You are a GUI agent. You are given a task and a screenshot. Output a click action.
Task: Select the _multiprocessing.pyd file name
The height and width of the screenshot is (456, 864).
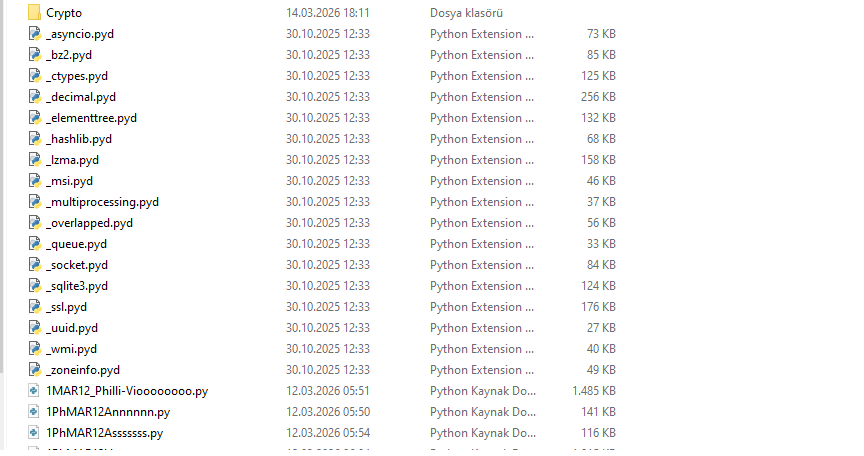click(x=102, y=202)
